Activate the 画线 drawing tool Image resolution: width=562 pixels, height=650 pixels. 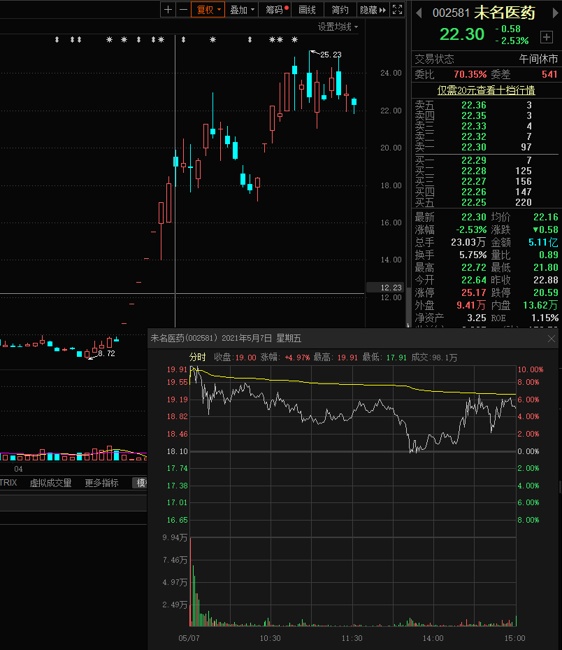(307, 10)
